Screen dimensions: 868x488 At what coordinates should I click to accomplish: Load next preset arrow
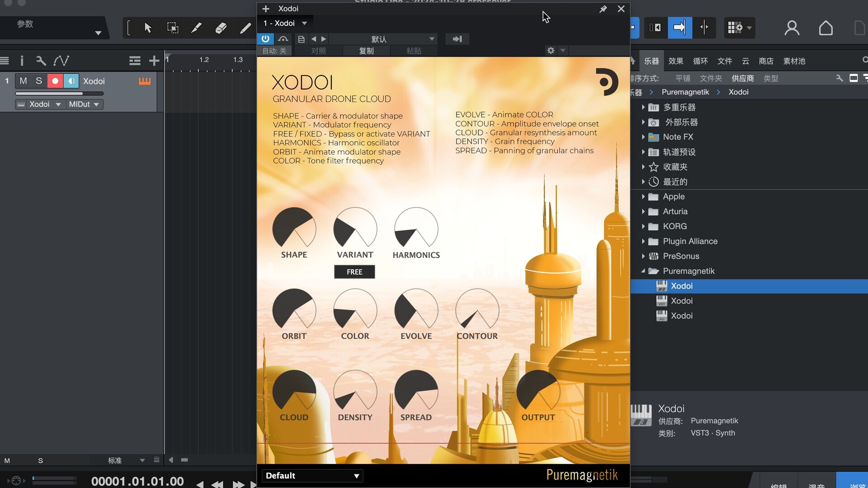coord(324,39)
